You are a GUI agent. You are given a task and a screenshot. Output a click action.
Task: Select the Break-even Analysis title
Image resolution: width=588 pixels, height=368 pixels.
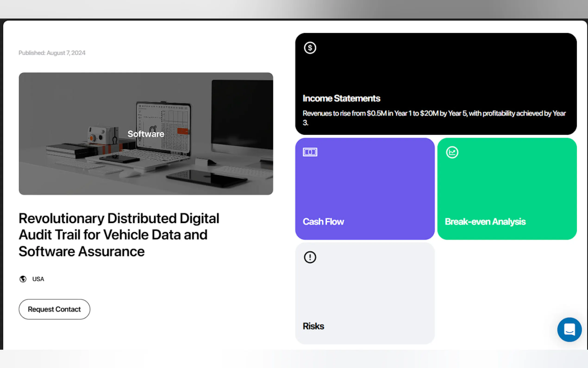coord(485,222)
